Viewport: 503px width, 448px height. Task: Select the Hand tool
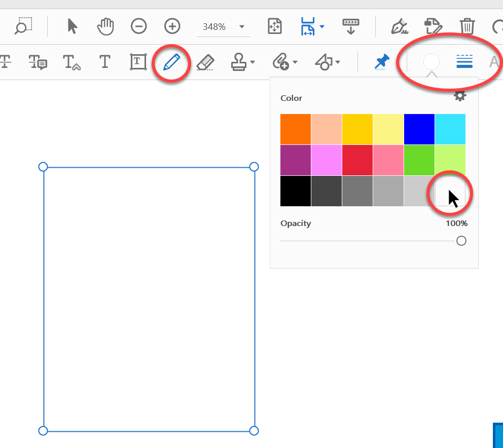(x=105, y=26)
